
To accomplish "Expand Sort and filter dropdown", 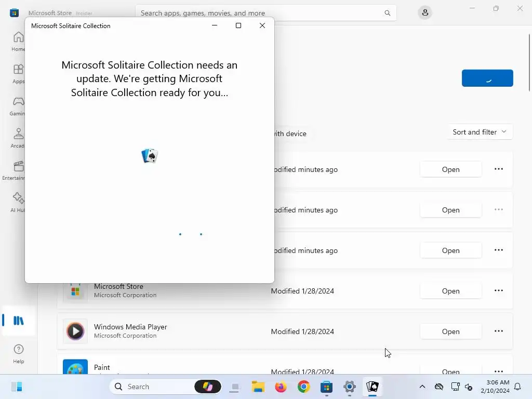I will coord(480,132).
